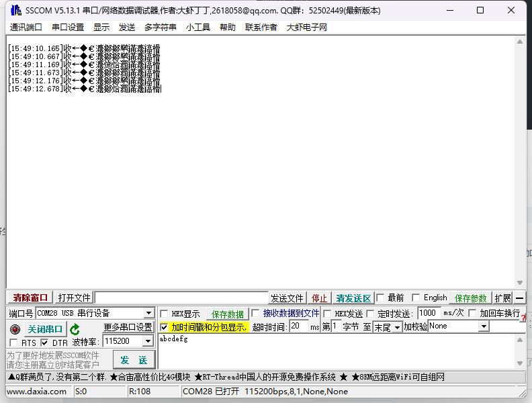Click the send text area containing abcdefg

pyautogui.click(x=337, y=351)
